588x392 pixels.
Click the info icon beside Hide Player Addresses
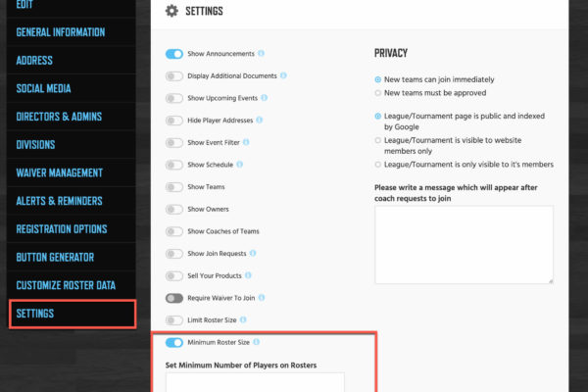260,120
